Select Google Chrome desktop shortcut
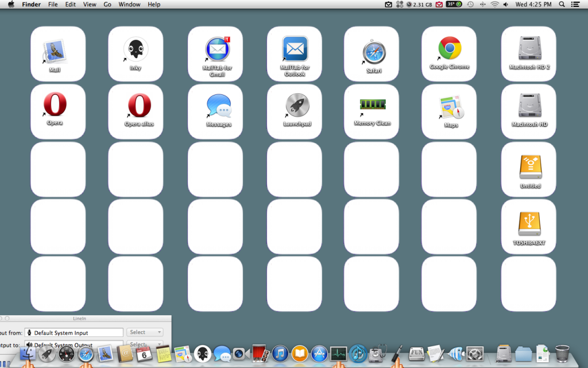 450,48
